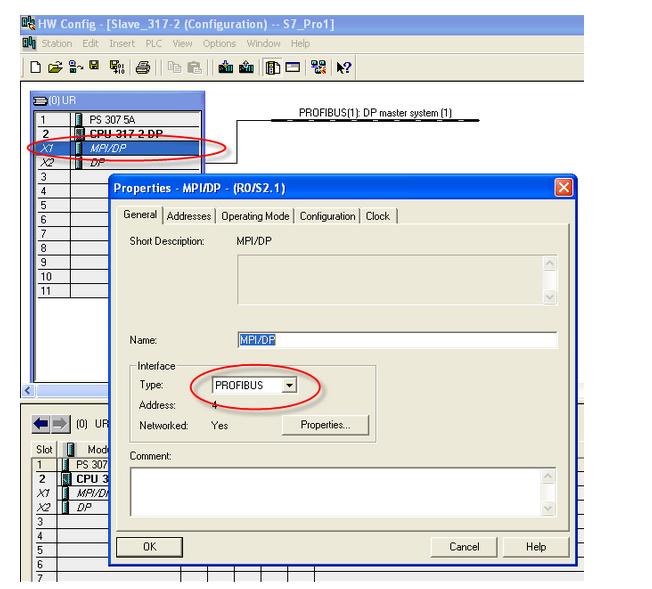Click into the Name text field

click(396, 340)
